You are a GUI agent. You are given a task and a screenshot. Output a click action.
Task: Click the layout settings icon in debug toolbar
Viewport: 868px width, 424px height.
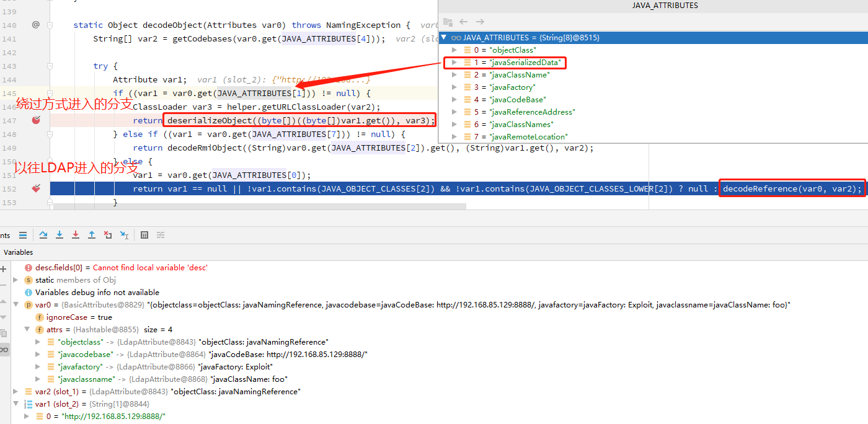[x=161, y=234]
